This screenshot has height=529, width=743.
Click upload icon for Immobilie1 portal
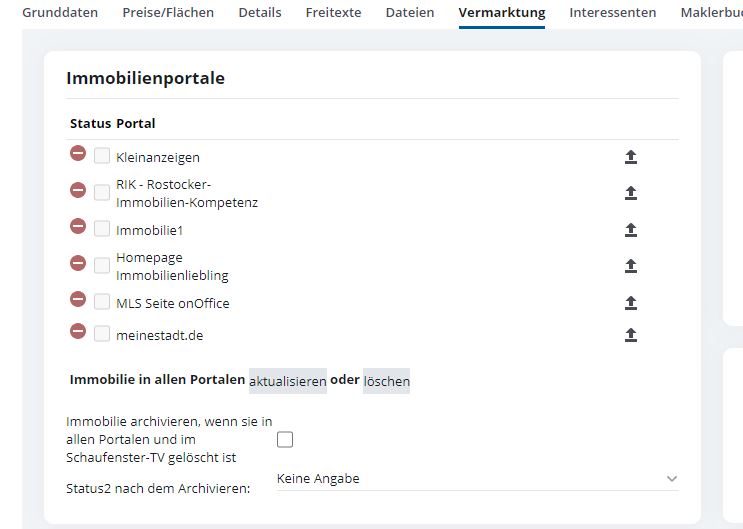[631, 230]
